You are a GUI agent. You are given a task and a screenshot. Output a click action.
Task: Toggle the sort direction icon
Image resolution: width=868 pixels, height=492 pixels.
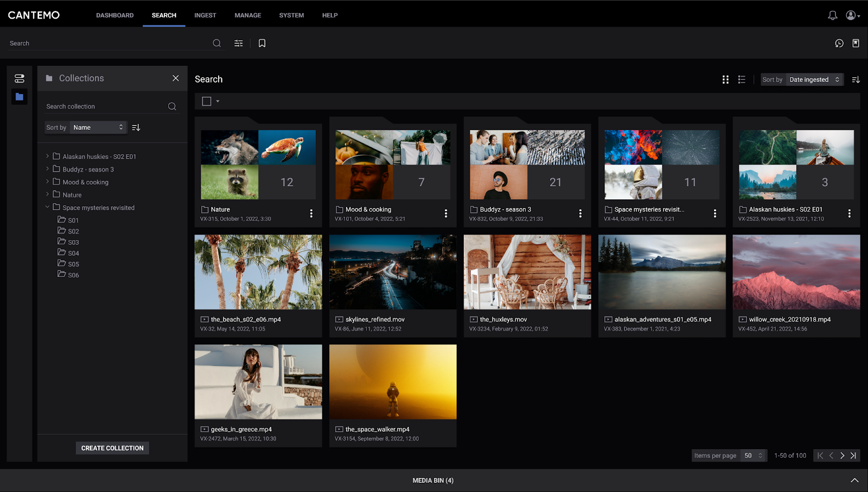pyautogui.click(x=856, y=79)
